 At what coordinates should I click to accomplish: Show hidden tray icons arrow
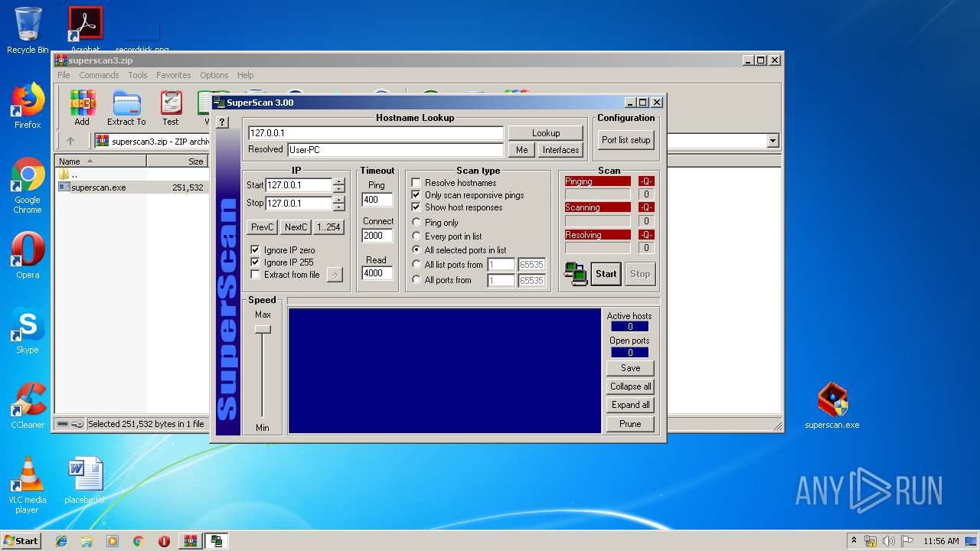(853, 541)
